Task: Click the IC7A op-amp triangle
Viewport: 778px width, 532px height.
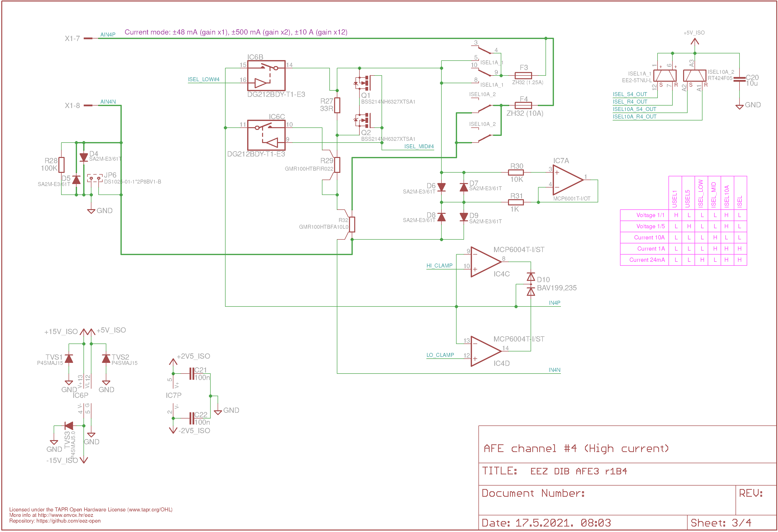Action: coord(568,180)
